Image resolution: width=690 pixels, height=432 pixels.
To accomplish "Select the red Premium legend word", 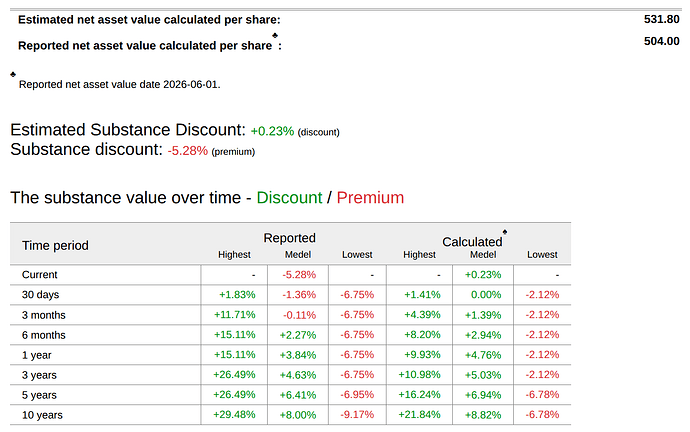I will point(370,198).
